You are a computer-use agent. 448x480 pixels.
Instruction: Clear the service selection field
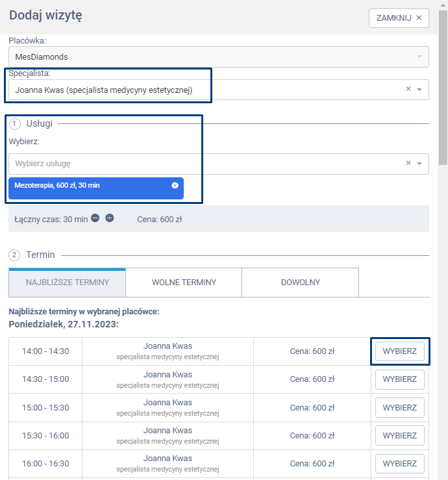(408, 164)
